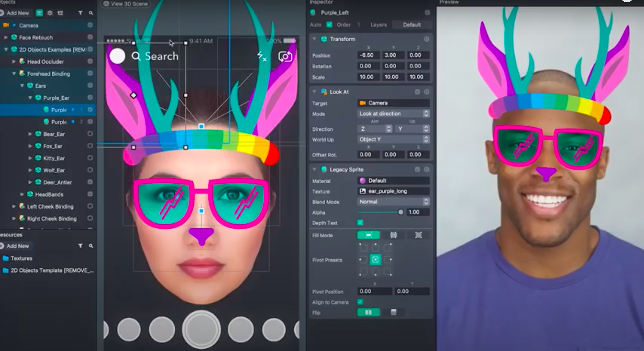Collapse the Forehead Binding tree item
644x351 pixels.
pyautogui.click(x=14, y=73)
